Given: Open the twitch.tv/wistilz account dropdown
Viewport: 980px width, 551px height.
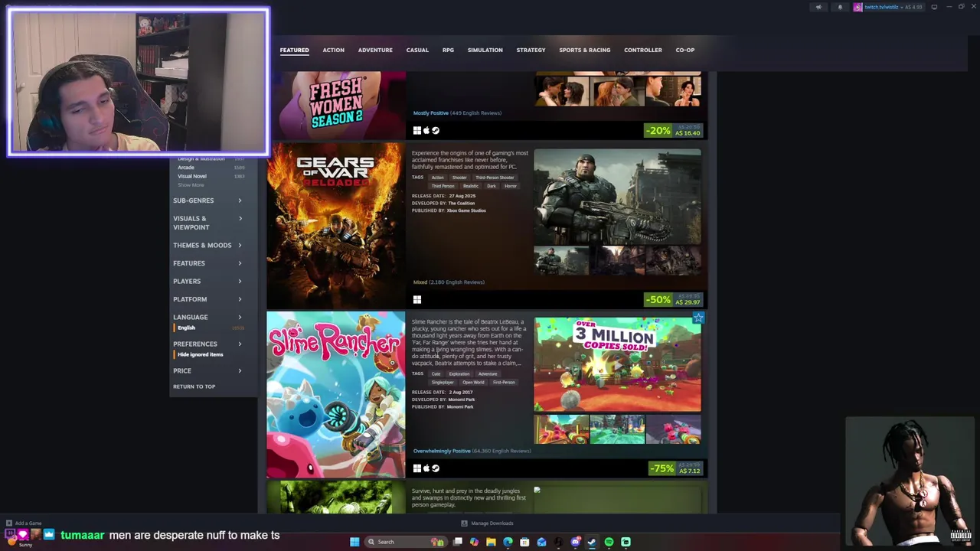Looking at the screenshot, I should (x=889, y=7).
